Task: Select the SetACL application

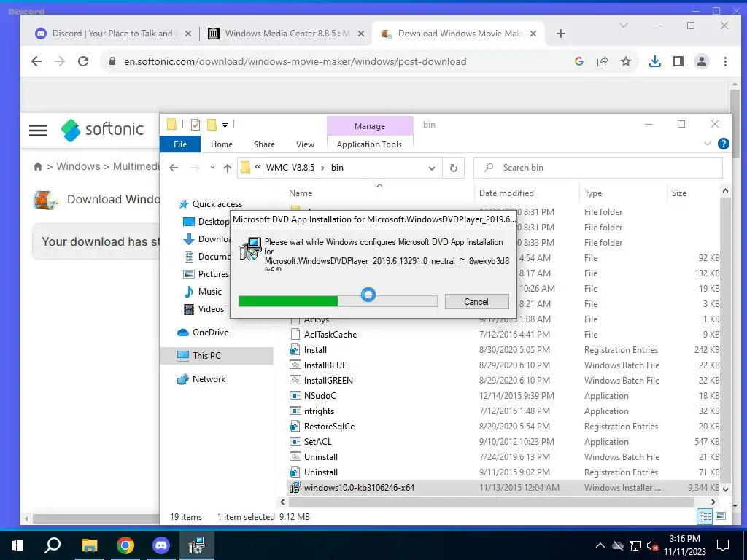Action: [318, 441]
